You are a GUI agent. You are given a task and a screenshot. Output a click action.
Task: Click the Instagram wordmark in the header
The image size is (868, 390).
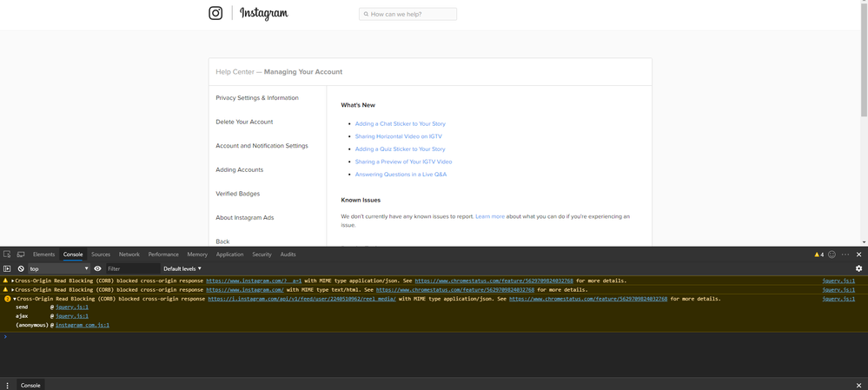click(264, 13)
